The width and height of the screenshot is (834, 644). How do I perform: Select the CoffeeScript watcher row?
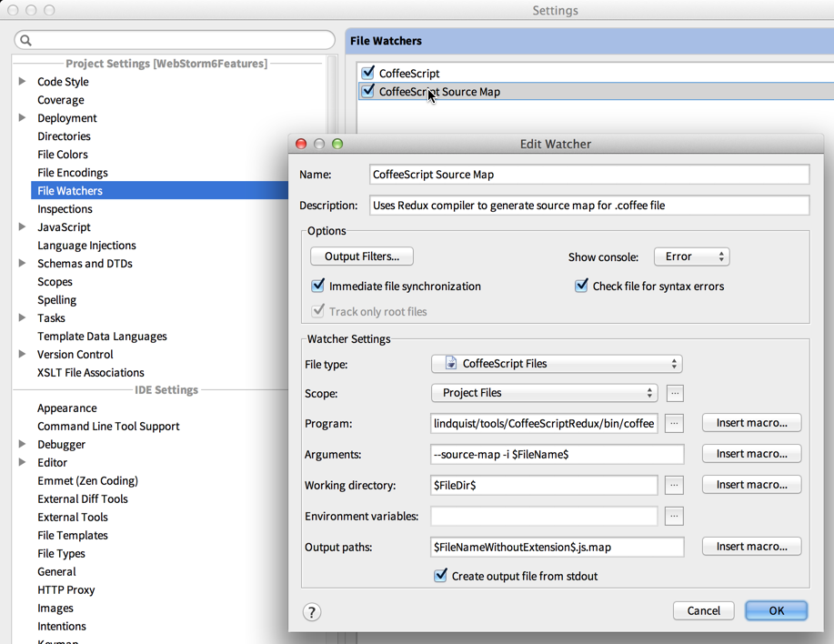[x=596, y=73]
